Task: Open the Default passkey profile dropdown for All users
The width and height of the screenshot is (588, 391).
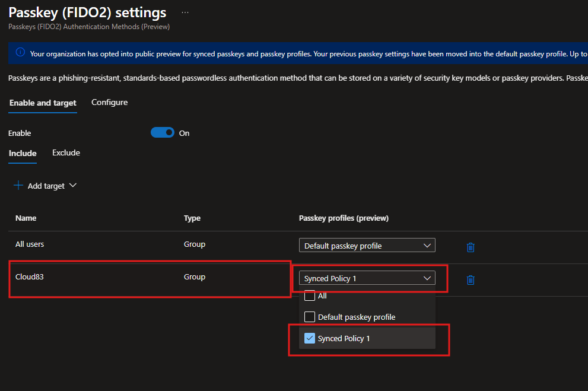Action: tap(367, 246)
